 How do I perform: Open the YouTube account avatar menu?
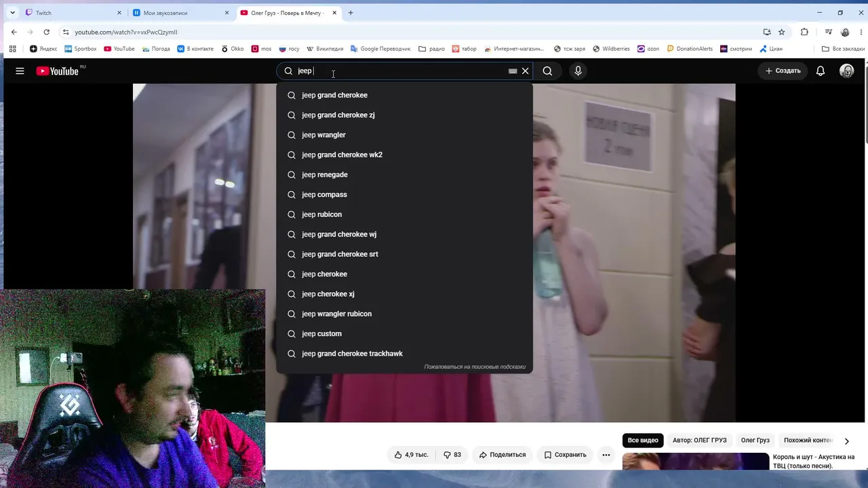point(846,71)
